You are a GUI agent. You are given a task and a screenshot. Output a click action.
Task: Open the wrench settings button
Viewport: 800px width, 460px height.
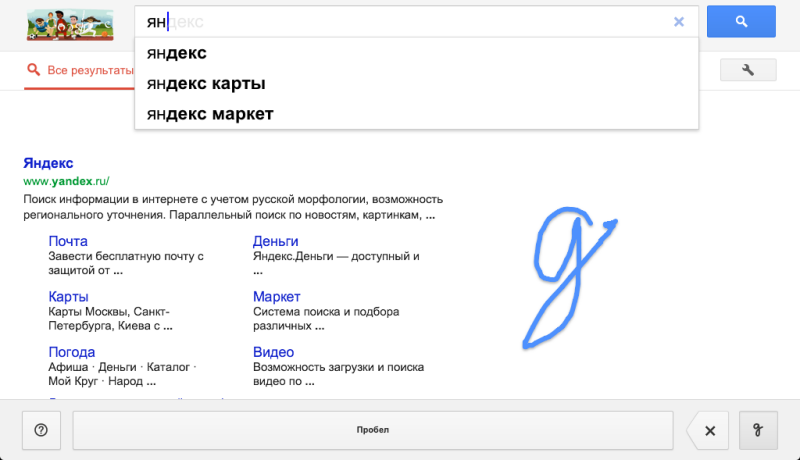[x=748, y=69]
